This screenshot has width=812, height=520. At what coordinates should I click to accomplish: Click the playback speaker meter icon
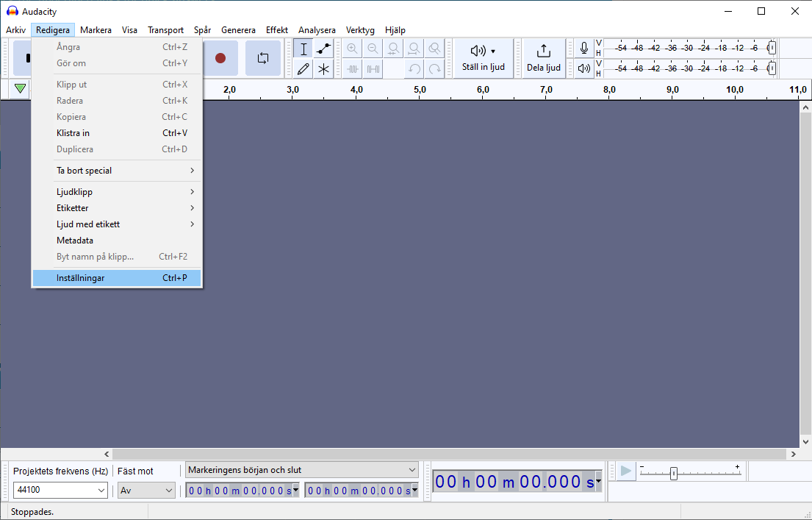[x=583, y=68]
